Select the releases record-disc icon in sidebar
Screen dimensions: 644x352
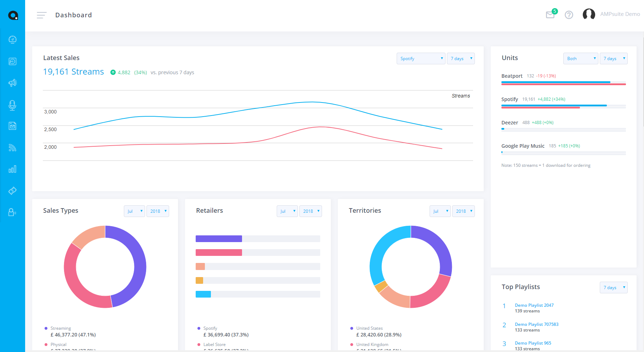(12, 61)
